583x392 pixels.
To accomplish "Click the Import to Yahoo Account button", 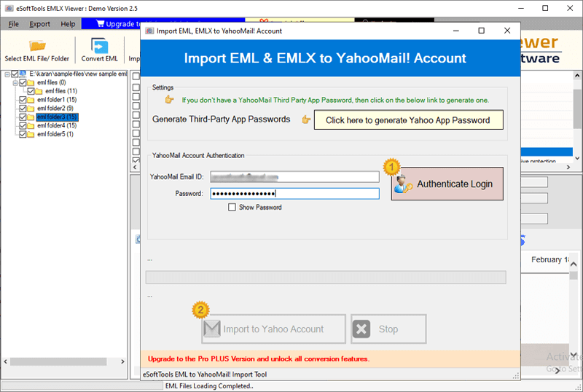I will (274, 329).
